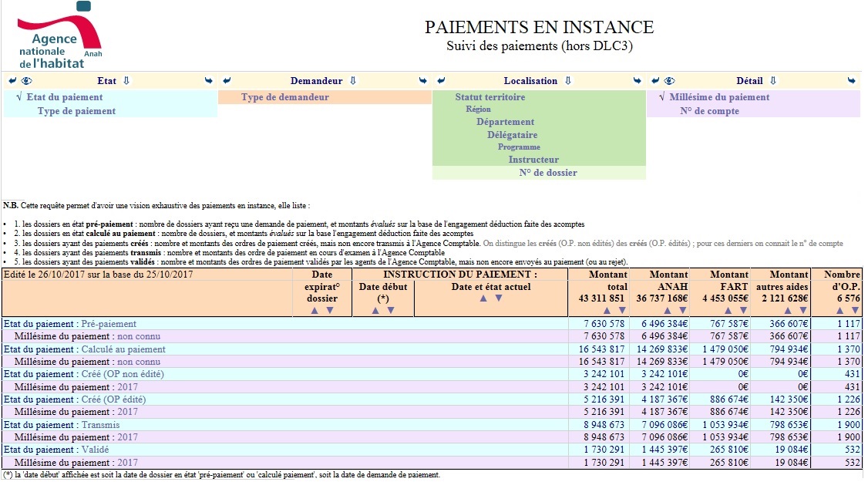Click the "Edité le 26/10/2017" date text
The width and height of the screenshot is (868, 482).
tap(45, 275)
